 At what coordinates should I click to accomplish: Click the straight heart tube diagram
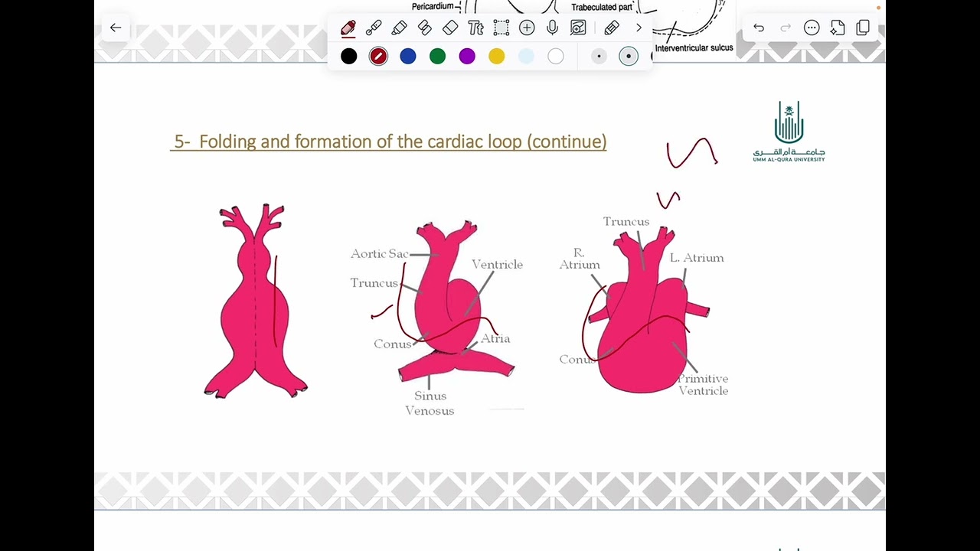pos(255,301)
